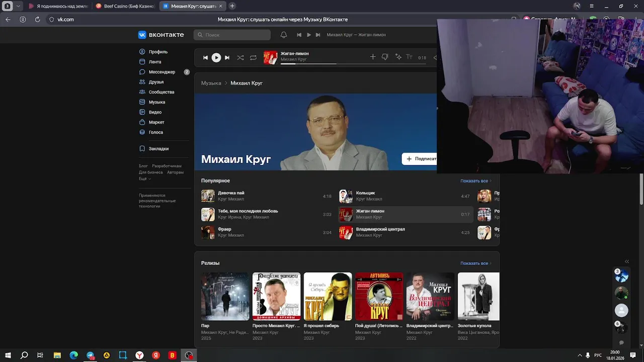Image resolution: width=644 pixels, height=362 pixels.
Task: Open the Блог footer link
Action: 143,166
